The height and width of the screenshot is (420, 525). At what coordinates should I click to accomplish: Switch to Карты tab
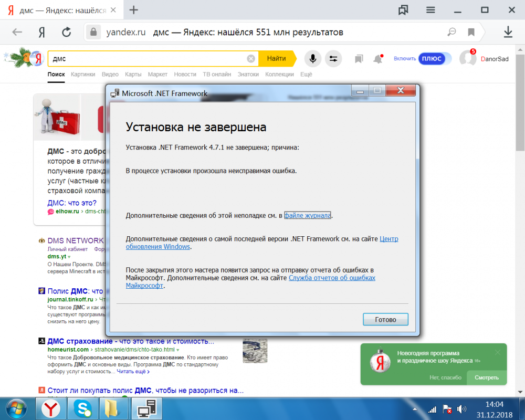[133, 75]
